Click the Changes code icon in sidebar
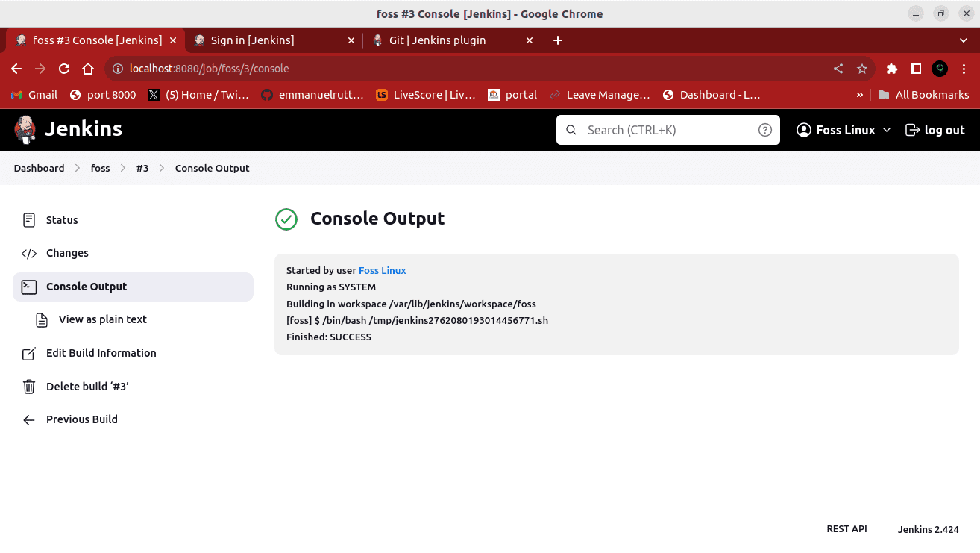The image size is (980, 553). (29, 253)
